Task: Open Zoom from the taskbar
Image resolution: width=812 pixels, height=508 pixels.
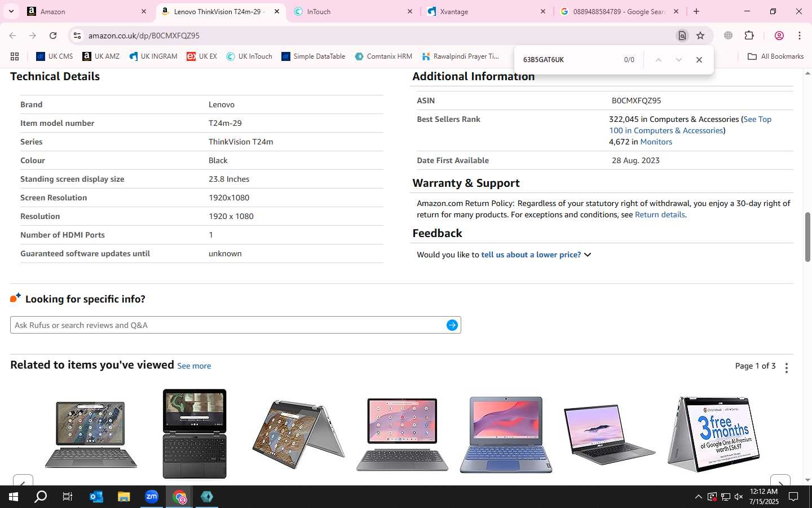Action: pyautogui.click(x=152, y=497)
